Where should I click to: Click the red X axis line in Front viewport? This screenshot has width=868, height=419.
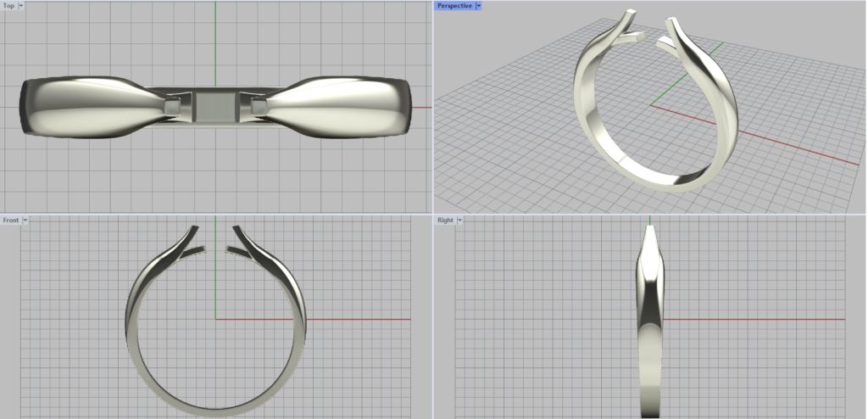pyautogui.click(x=356, y=319)
